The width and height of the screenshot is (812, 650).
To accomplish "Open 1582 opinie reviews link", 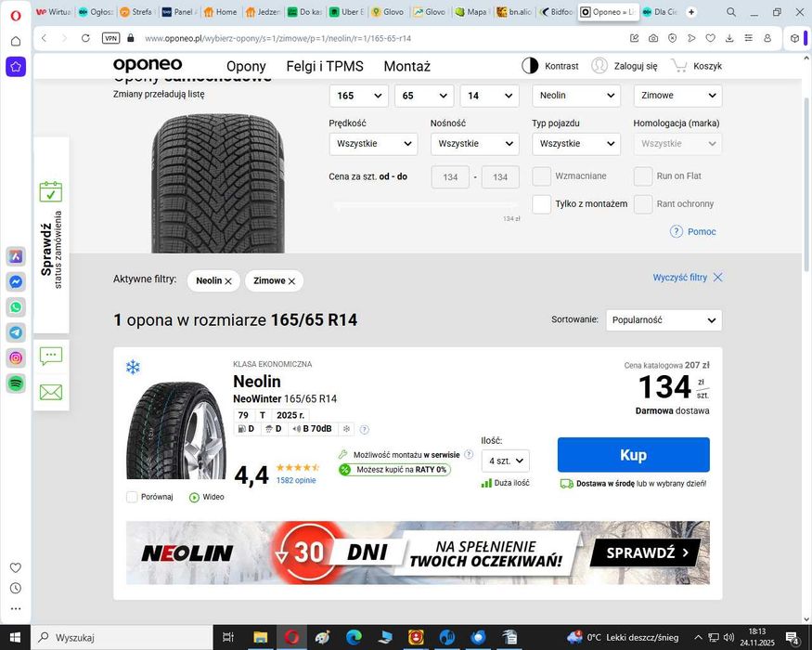I will click(296, 480).
